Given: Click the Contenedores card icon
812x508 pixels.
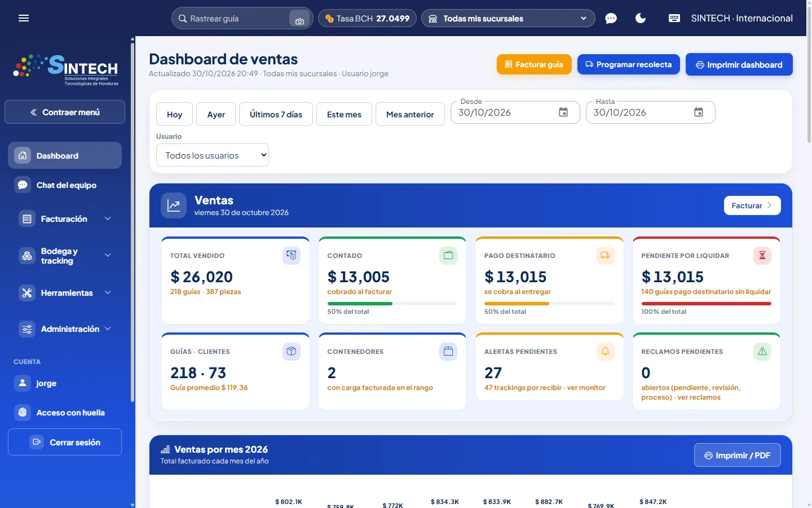Looking at the screenshot, I should [448, 352].
